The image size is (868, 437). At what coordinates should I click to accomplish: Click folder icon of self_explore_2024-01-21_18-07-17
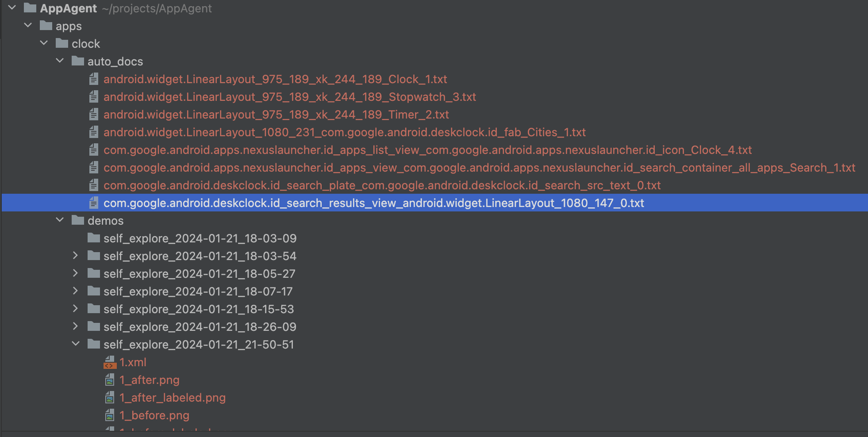click(x=94, y=291)
